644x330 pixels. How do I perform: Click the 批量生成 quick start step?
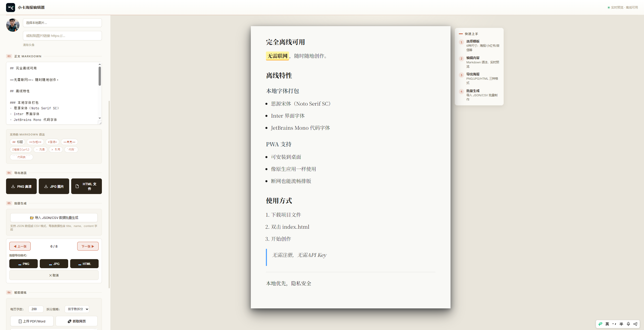pos(479,95)
